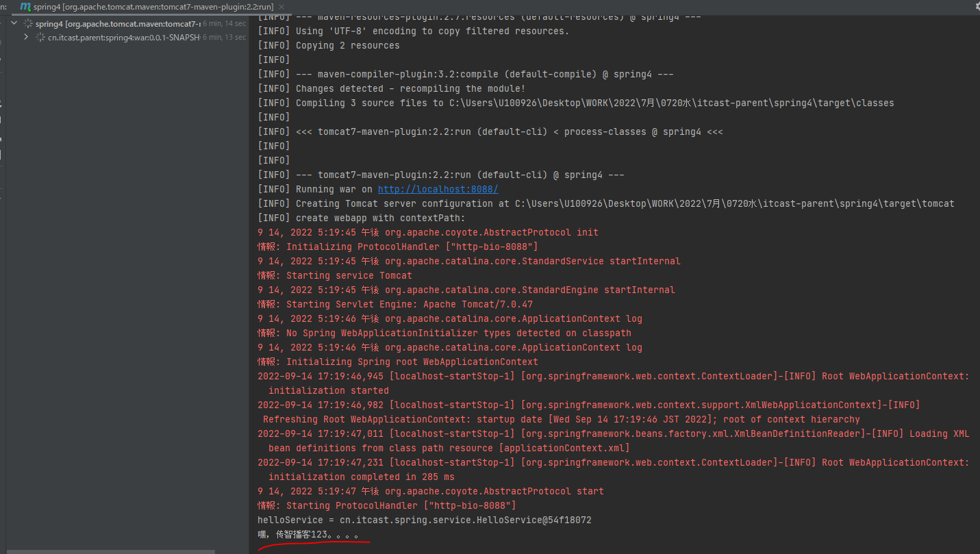Click the 'bean definitions from class path resource' line
Viewport: 980px width, 554px height.
[449, 448]
